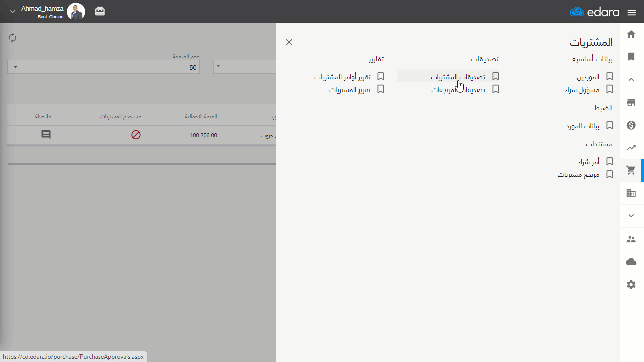The image size is (644, 362).
Task: Expand sidebar using the down chevron
Action: click(x=631, y=216)
